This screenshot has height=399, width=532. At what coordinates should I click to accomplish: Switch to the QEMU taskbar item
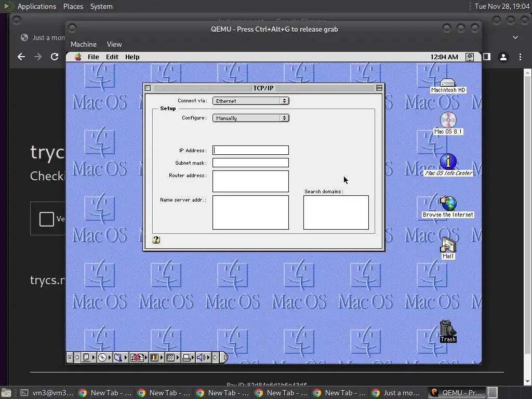click(456, 393)
